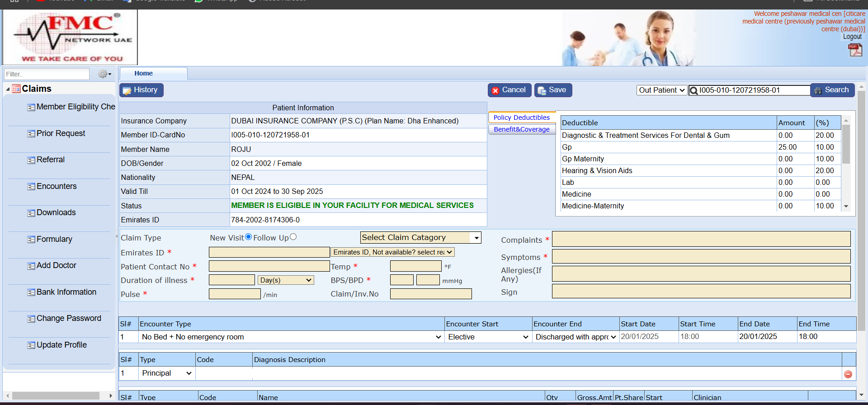Switch to the Benefit&Coverage tab
The image size is (868, 405).
(x=521, y=129)
